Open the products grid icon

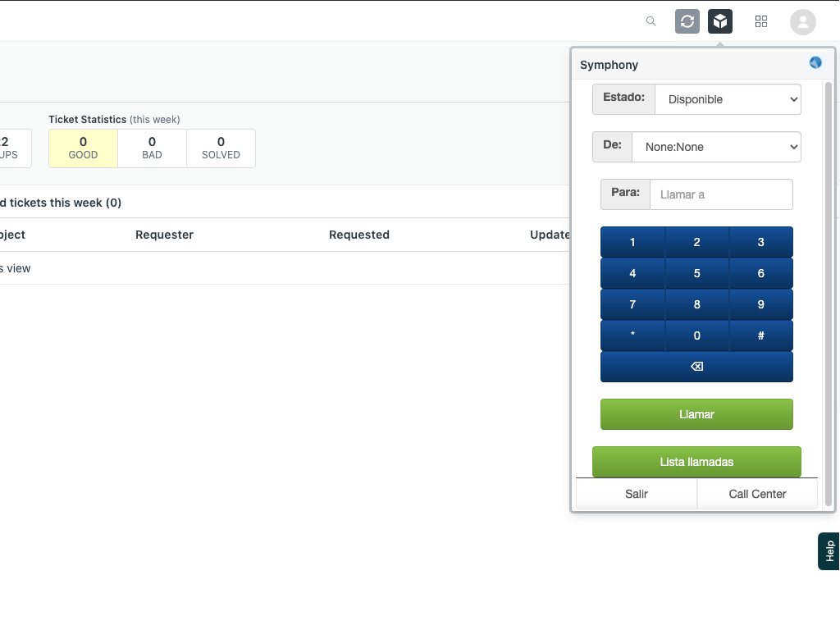761,21
